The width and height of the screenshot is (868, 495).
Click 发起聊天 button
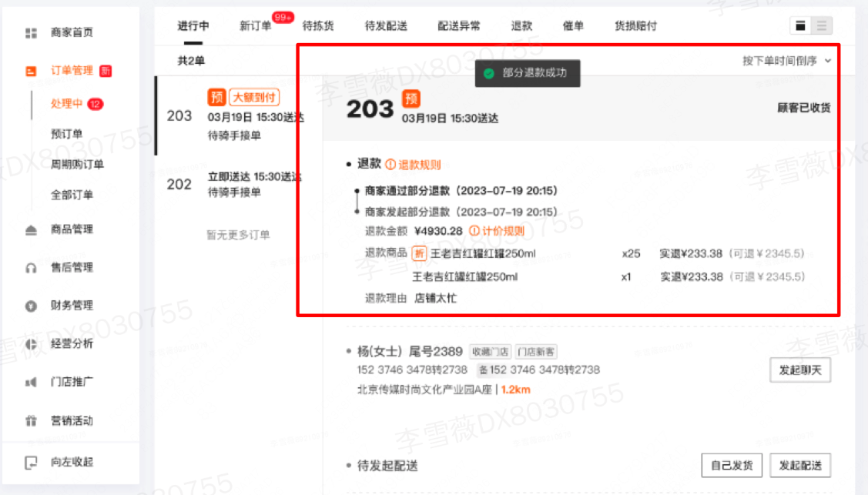tap(800, 370)
